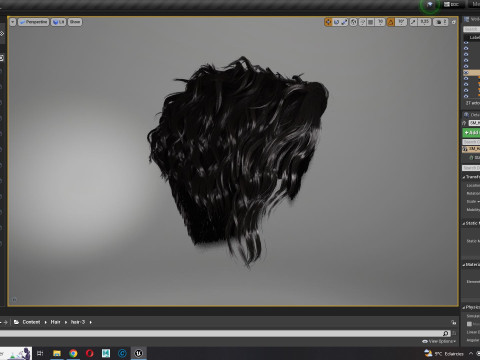
Task: Toggle surface snapping icon in viewport toolbar
Action: 362,22
